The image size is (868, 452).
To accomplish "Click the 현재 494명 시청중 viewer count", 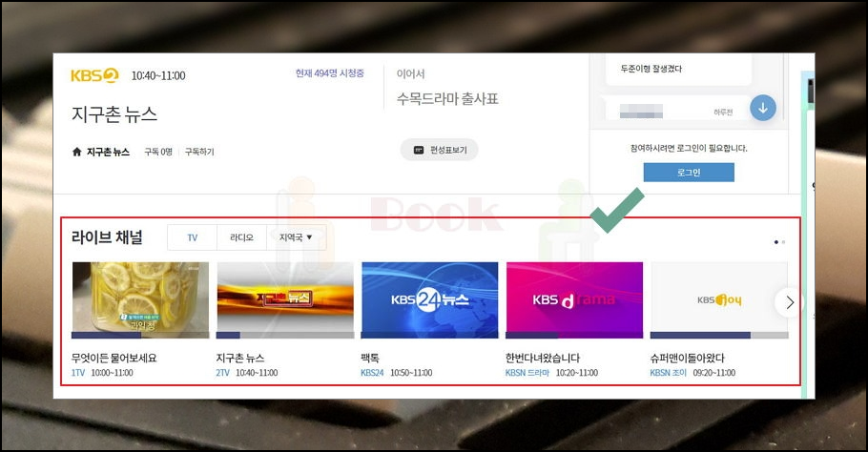I will [329, 73].
